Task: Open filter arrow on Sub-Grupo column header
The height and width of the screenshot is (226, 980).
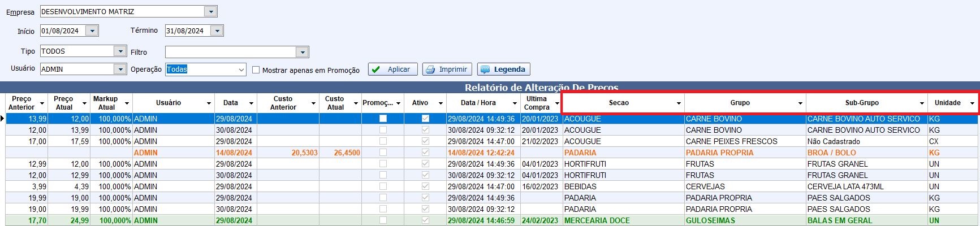Action: 921,103
